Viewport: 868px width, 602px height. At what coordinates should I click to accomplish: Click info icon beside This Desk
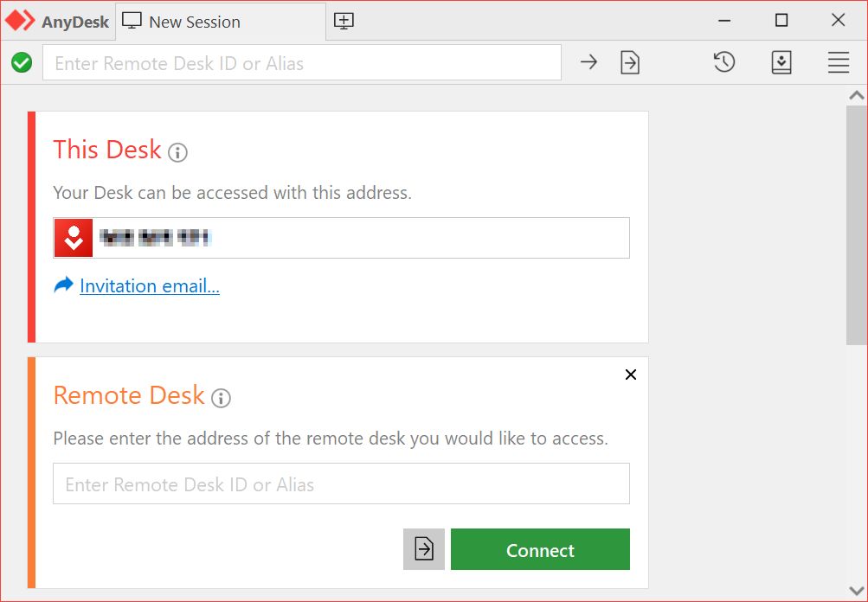(x=177, y=151)
